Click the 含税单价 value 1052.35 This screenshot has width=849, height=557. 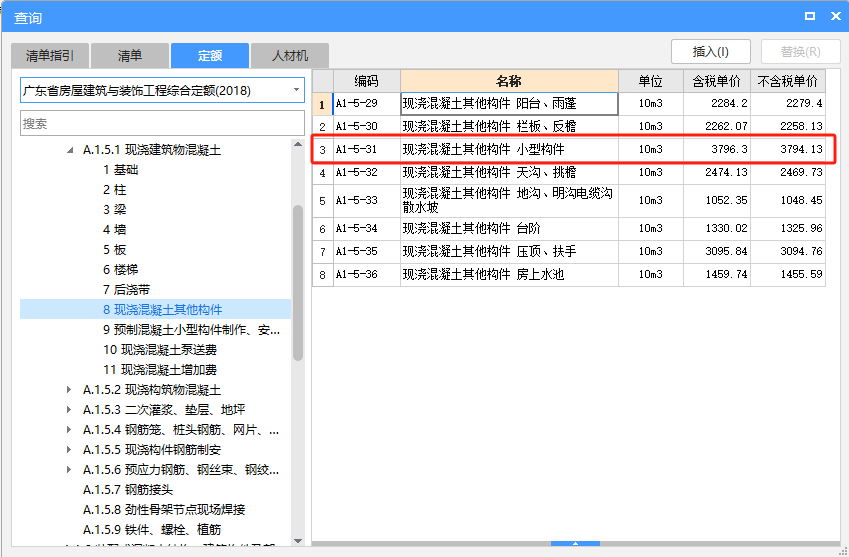[726, 200]
